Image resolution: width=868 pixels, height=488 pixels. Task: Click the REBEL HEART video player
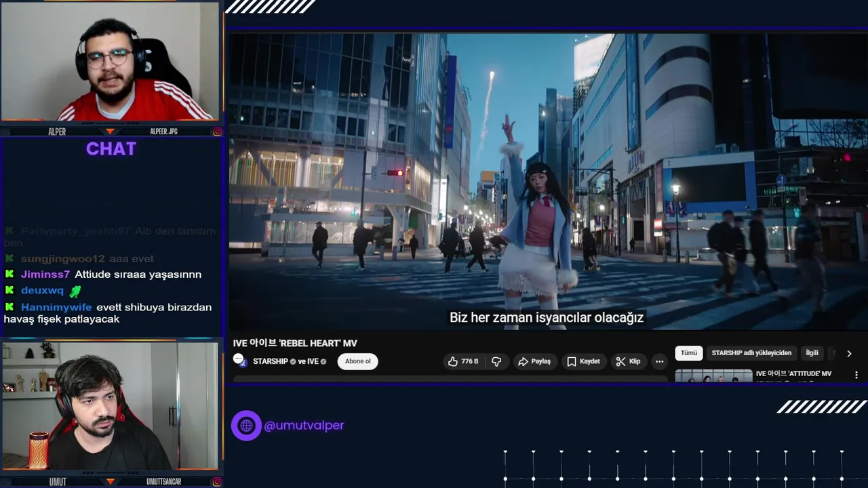coord(548,182)
